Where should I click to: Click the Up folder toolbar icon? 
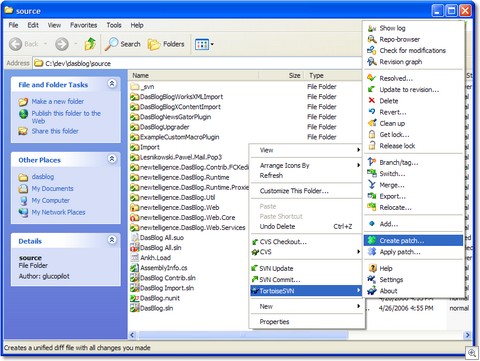click(x=90, y=44)
